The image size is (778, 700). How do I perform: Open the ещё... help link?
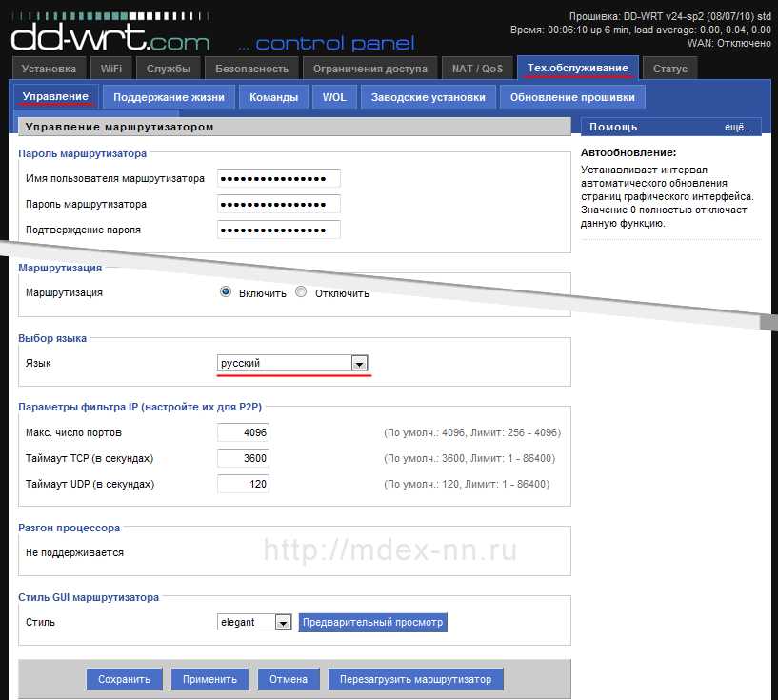[x=738, y=128]
